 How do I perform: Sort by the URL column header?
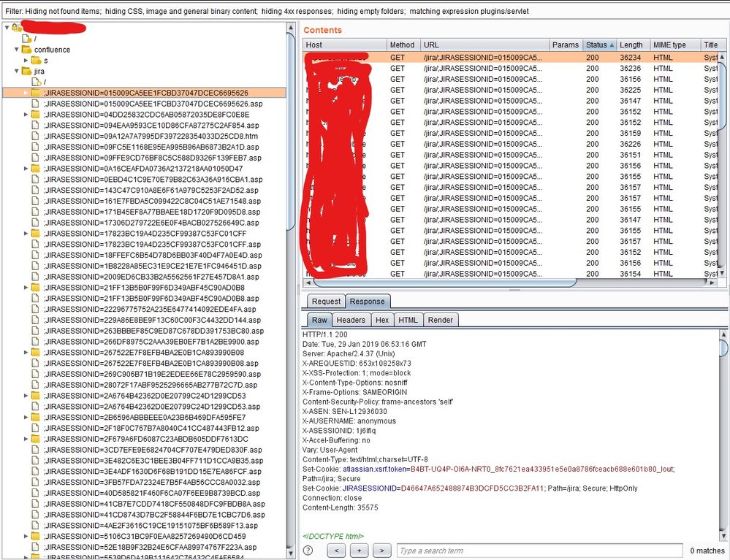click(484, 45)
